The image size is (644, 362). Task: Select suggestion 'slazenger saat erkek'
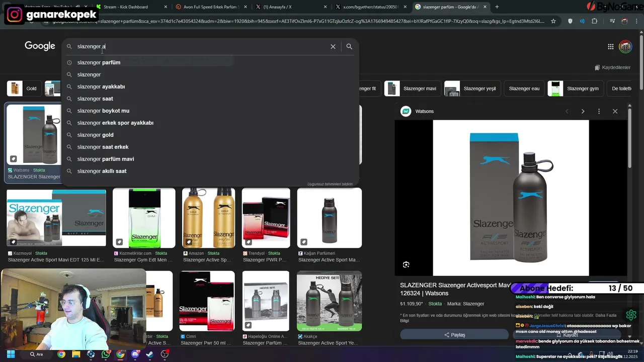click(210, 147)
